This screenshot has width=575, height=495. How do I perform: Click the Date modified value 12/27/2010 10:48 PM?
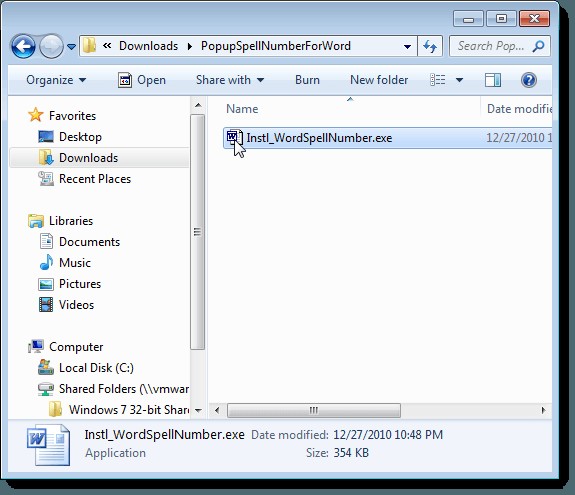[388, 435]
